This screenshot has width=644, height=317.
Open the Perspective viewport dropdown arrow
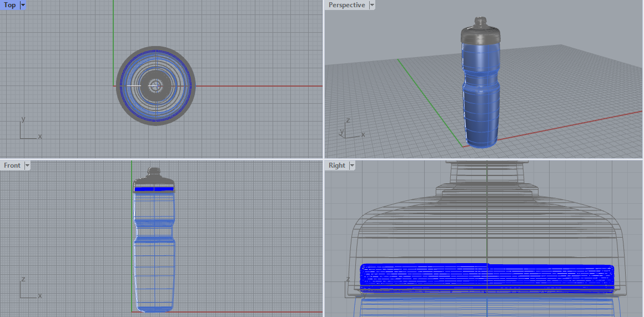point(372,5)
